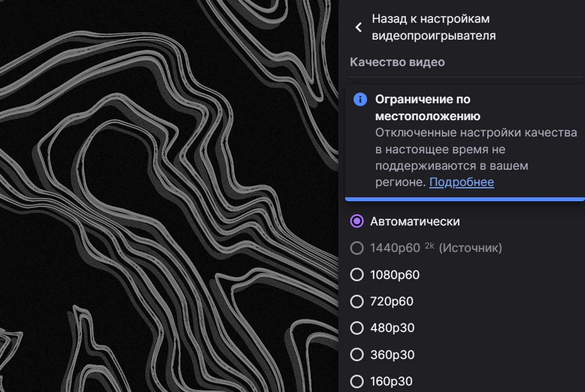Click the (Источник) label text

(x=470, y=248)
